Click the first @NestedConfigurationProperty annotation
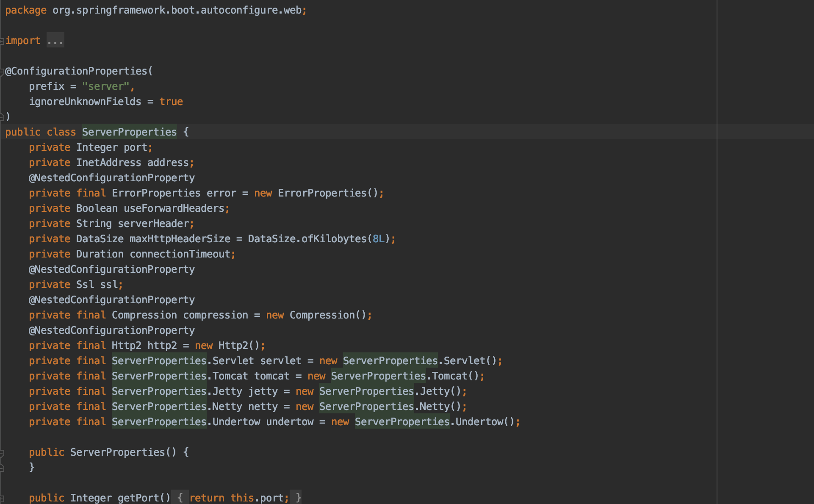Image resolution: width=814 pixels, height=504 pixels. pos(112,178)
